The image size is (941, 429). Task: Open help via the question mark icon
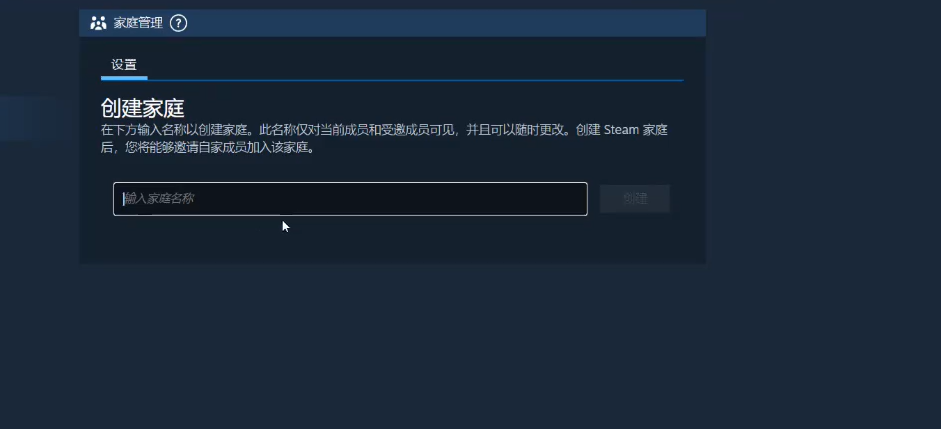tap(178, 23)
